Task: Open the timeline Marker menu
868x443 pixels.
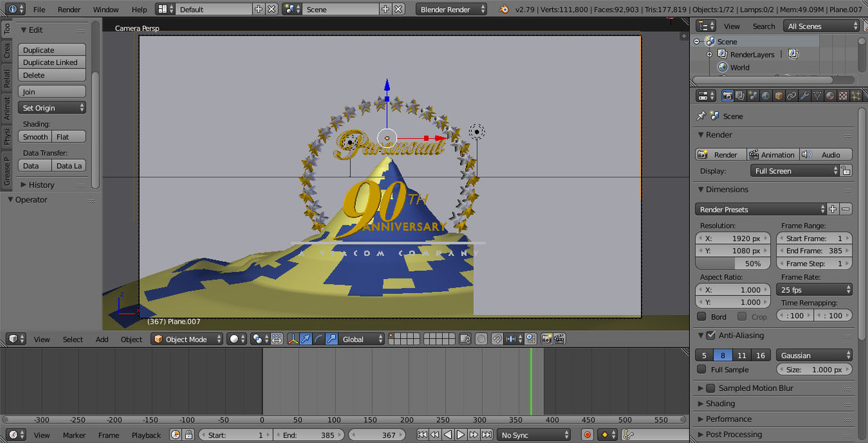Action: [75, 435]
